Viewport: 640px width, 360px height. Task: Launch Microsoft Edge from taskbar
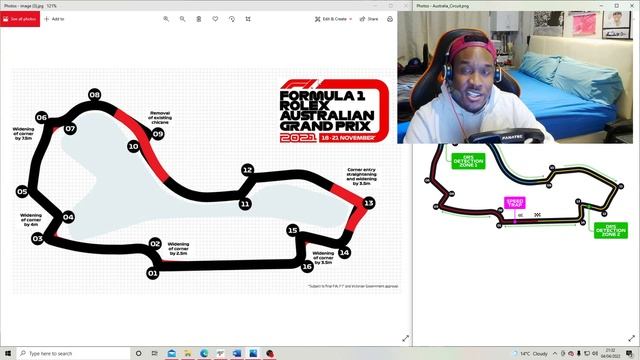204,353
